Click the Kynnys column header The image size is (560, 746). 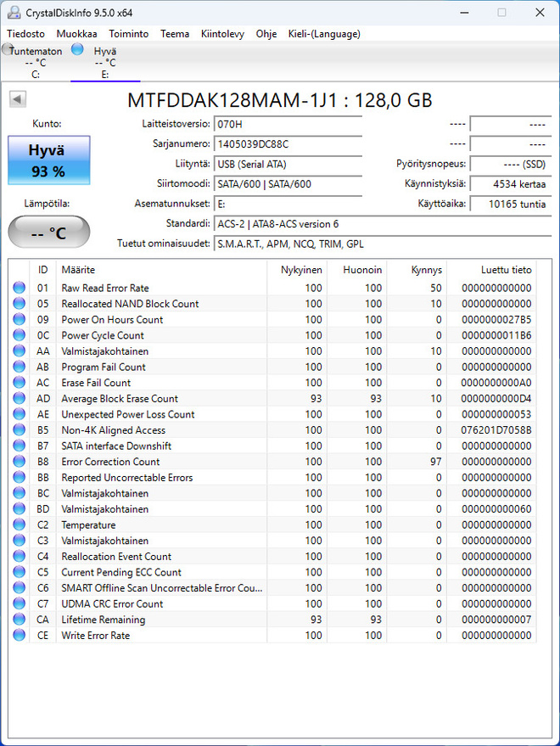417,270
